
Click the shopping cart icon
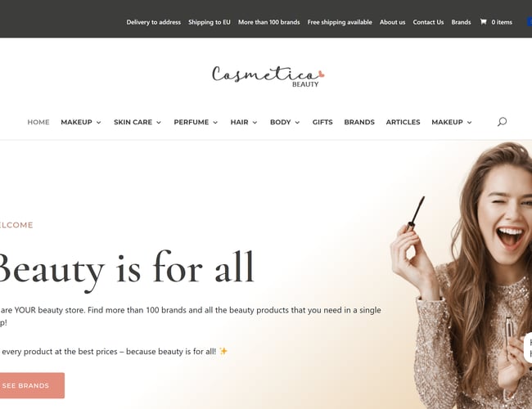pos(483,22)
